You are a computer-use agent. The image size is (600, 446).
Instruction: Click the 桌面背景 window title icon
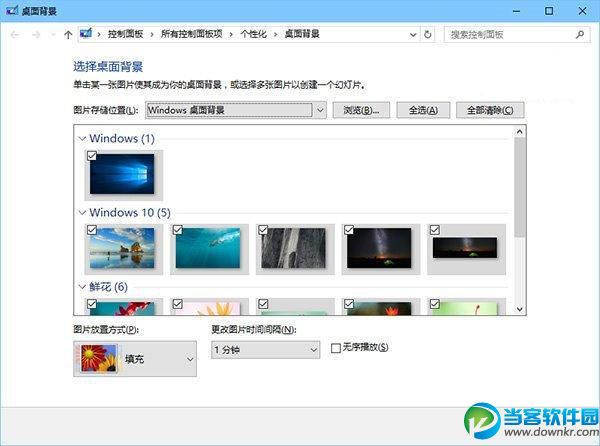(12, 10)
